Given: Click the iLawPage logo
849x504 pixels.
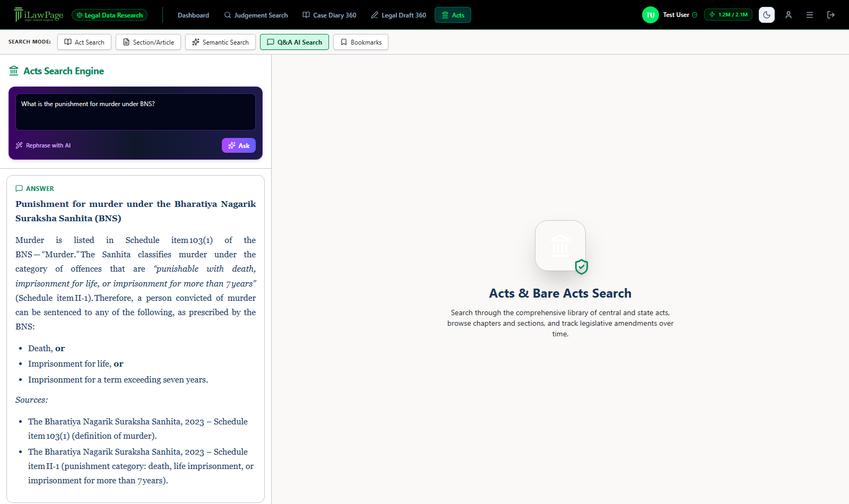Looking at the screenshot, I should (38, 15).
